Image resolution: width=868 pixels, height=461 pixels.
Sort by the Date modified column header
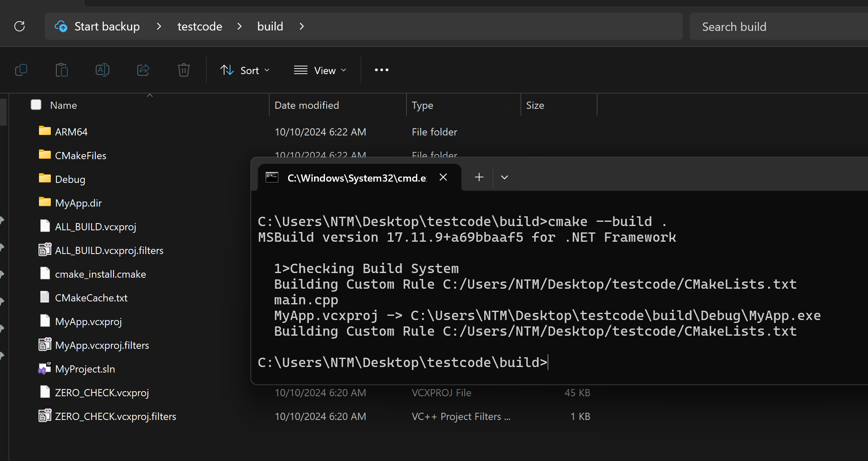[307, 105]
